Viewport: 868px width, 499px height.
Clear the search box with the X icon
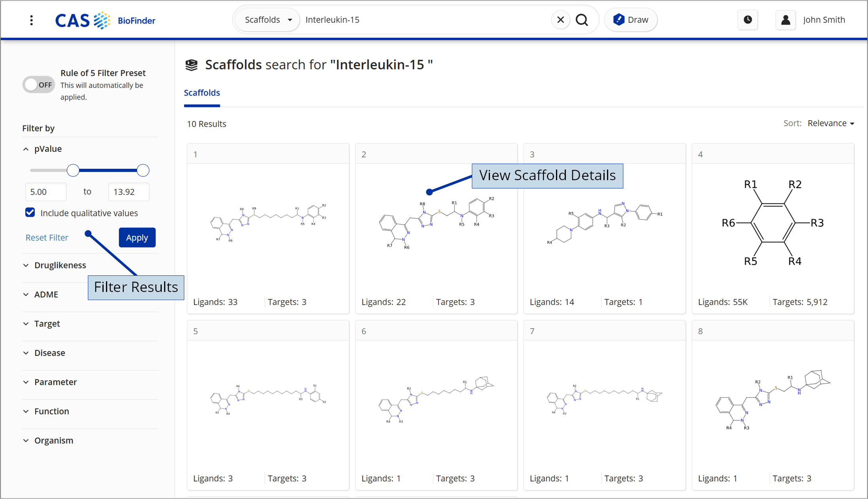[x=560, y=20]
